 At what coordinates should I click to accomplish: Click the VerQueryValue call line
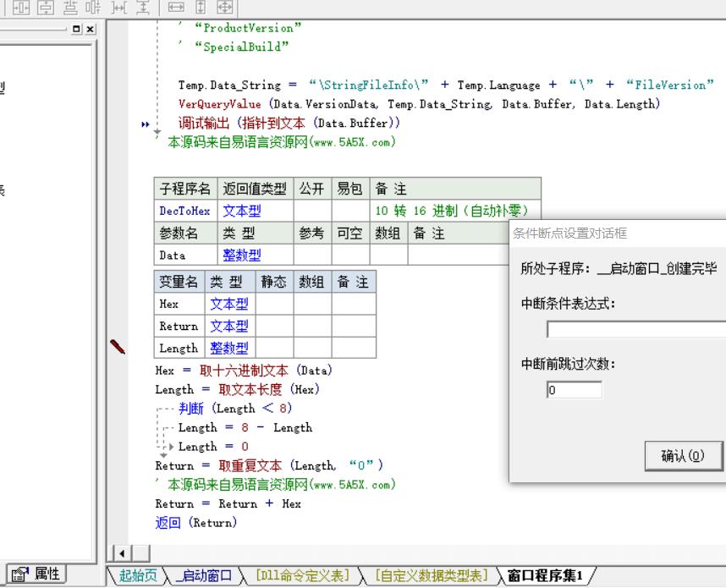419,104
